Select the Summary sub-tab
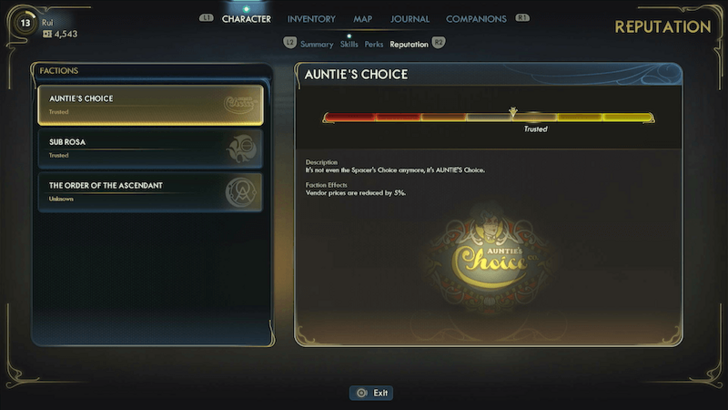Screen dimensions: 728x410 [x=317, y=45]
